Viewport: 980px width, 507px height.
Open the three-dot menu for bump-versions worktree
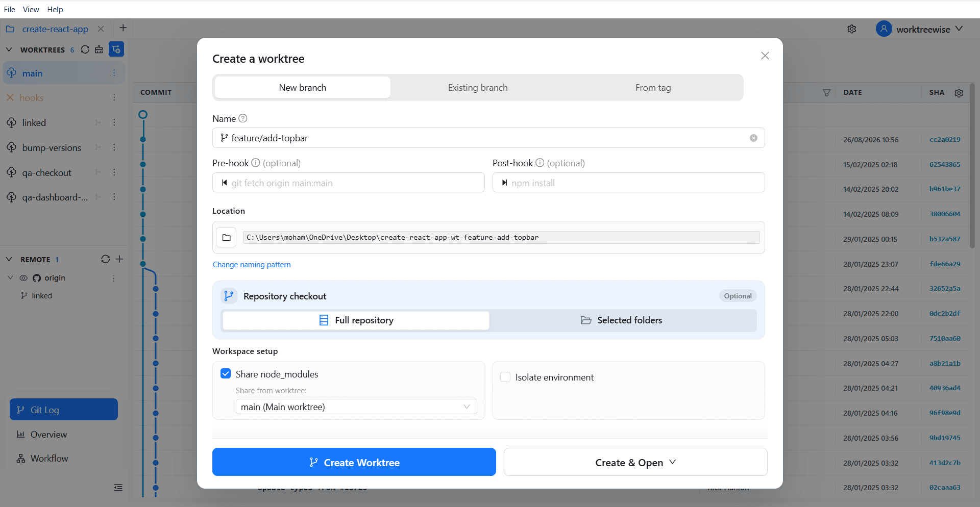(114, 147)
